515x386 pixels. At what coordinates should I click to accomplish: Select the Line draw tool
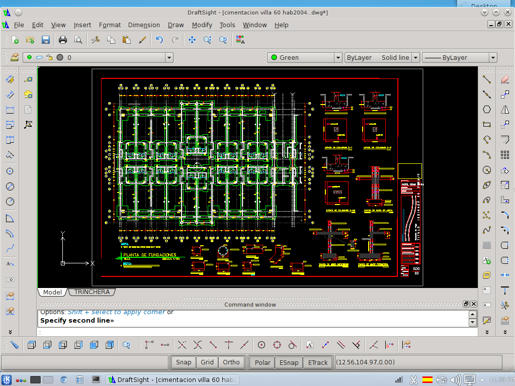pos(487,79)
